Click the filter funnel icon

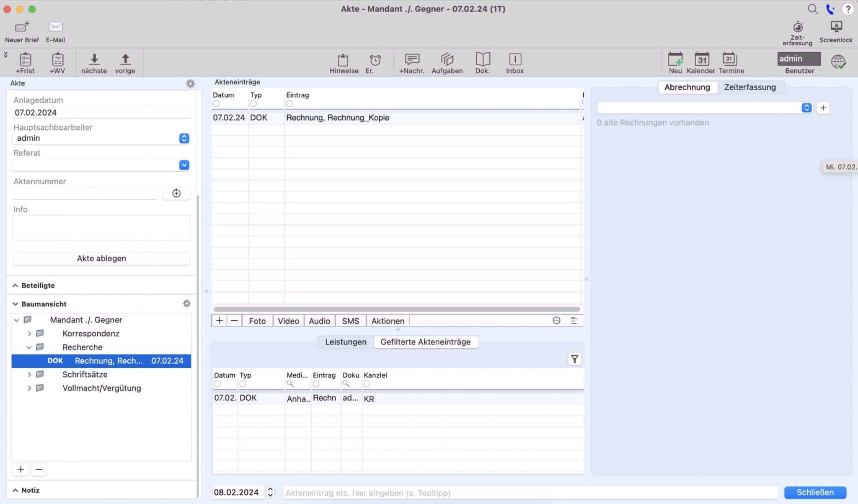click(x=574, y=359)
